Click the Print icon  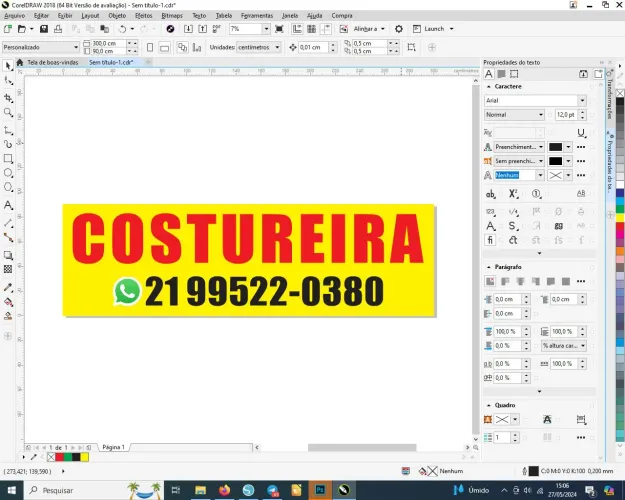[58, 29]
